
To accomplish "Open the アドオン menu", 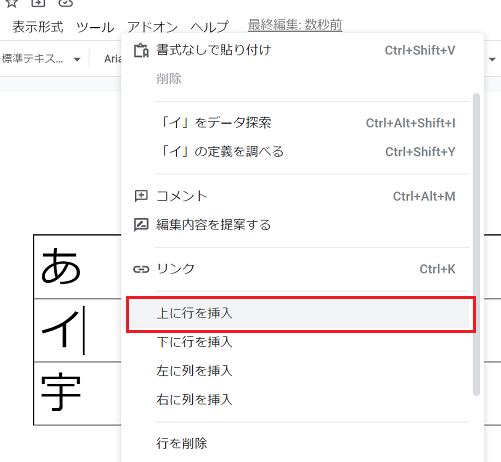I will 152,27.
